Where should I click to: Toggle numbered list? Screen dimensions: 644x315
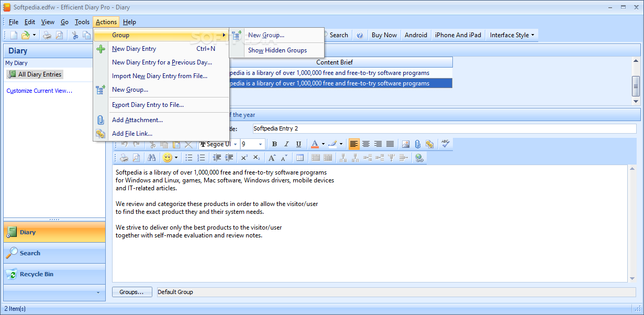(201, 158)
